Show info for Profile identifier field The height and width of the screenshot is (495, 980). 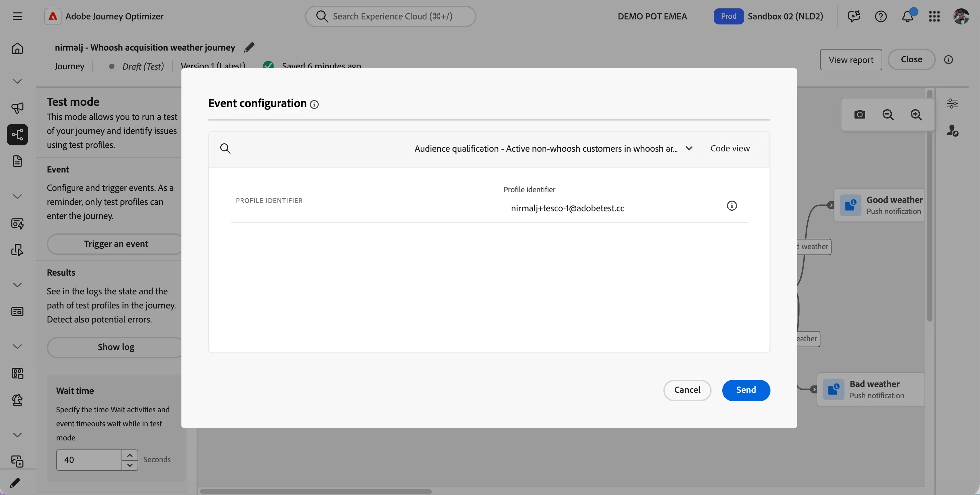click(732, 206)
